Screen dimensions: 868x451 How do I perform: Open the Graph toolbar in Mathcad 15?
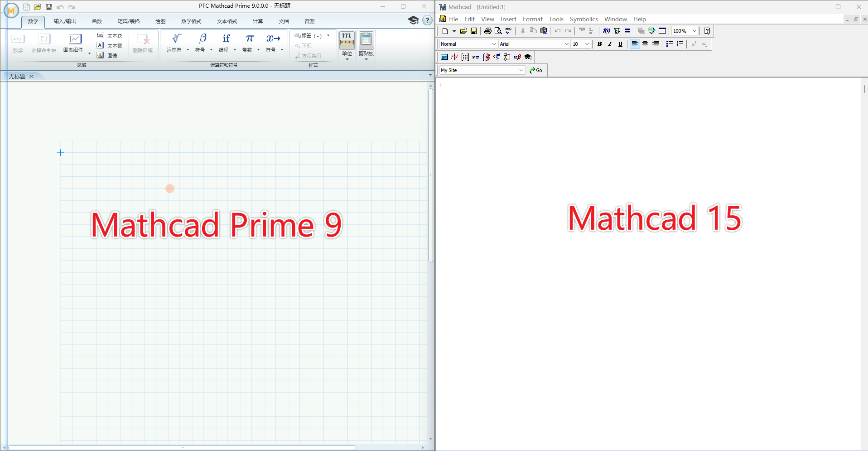tap(454, 57)
